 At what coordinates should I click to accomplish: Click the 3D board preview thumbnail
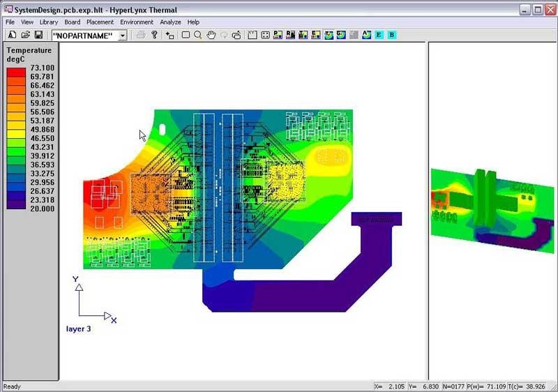click(492, 209)
